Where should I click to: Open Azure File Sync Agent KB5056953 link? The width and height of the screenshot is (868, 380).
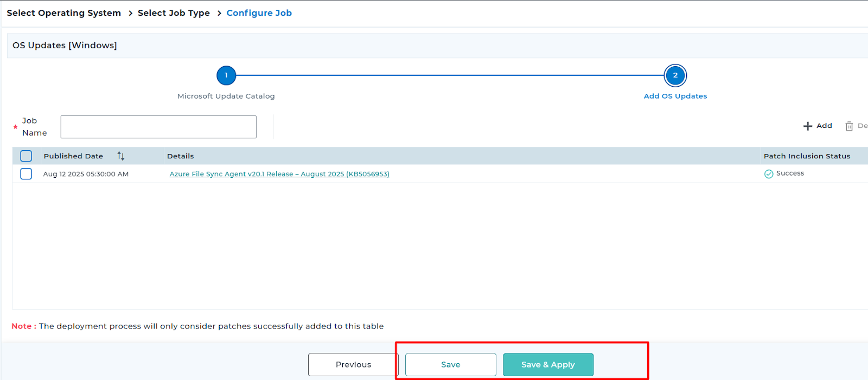coord(279,174)
